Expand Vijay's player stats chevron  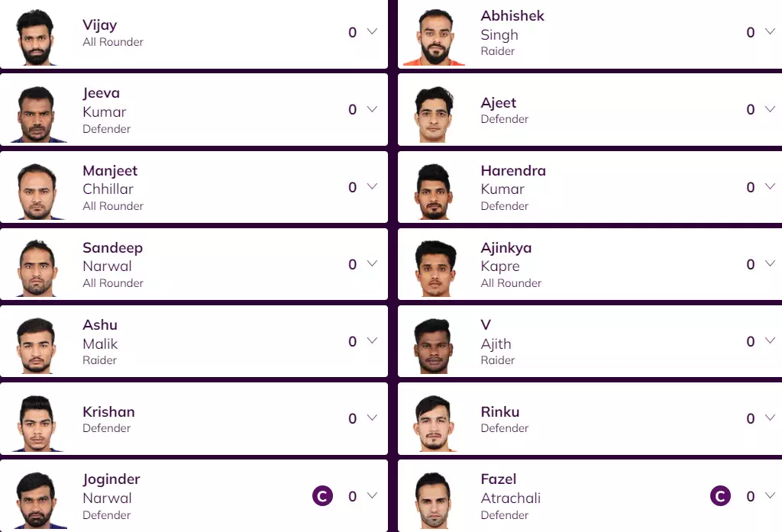372,32
